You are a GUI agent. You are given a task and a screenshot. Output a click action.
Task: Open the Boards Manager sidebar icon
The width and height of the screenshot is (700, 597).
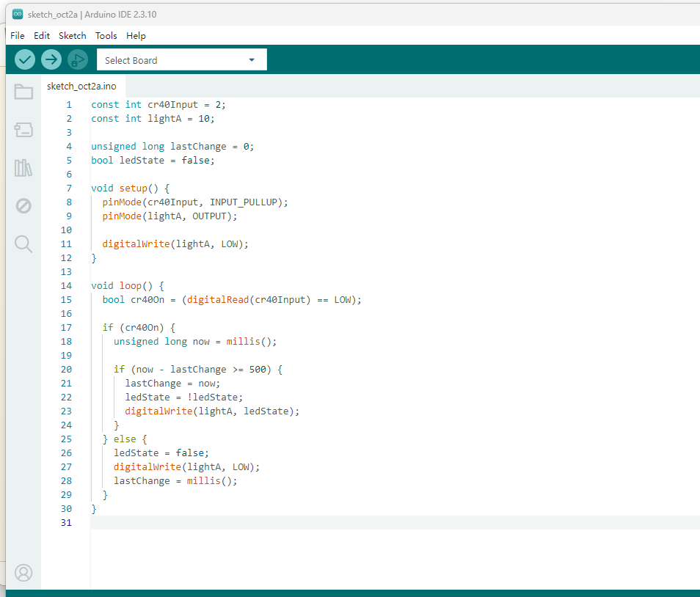[23, 130]
